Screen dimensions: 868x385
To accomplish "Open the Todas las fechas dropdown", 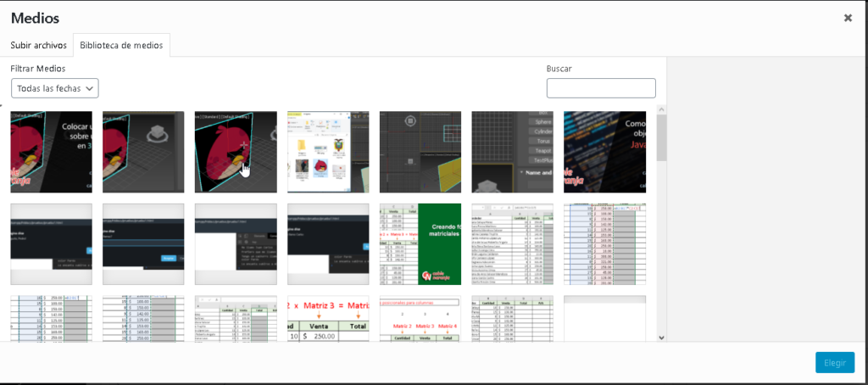I will [x=55, y=88].
